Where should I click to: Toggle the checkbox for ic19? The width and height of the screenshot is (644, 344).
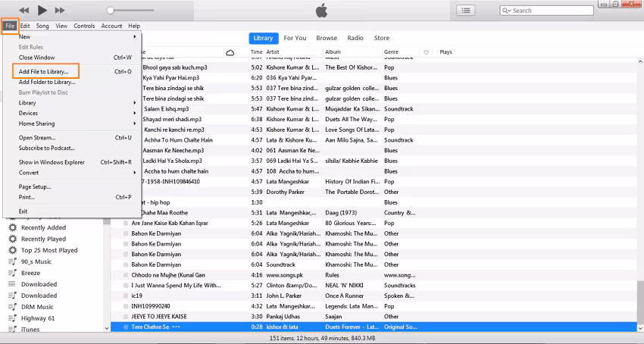point(126,296)
